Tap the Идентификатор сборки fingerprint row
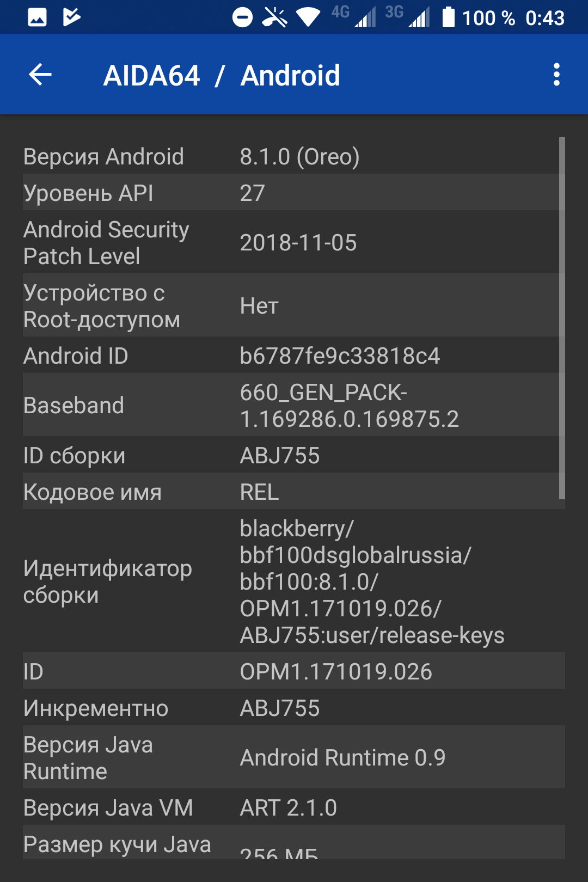This screenshot has height=882, width=588. tap(294, 581)
